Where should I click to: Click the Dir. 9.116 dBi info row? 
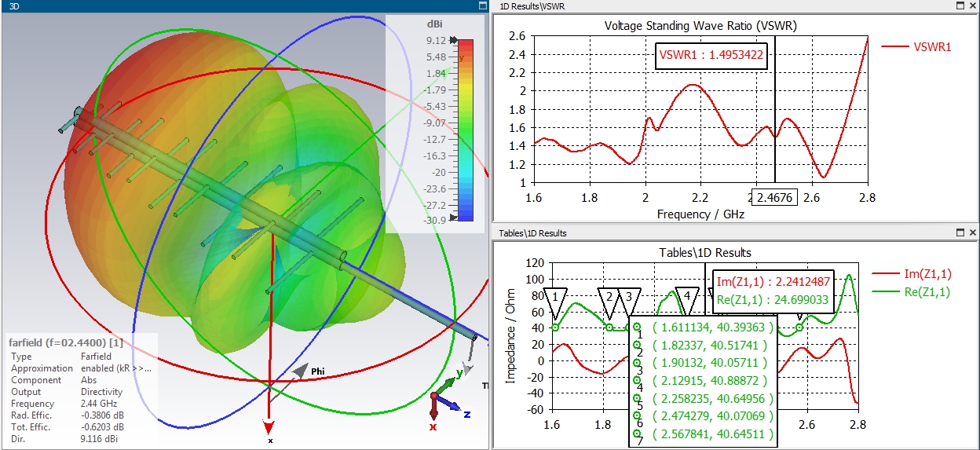(63, 439)
